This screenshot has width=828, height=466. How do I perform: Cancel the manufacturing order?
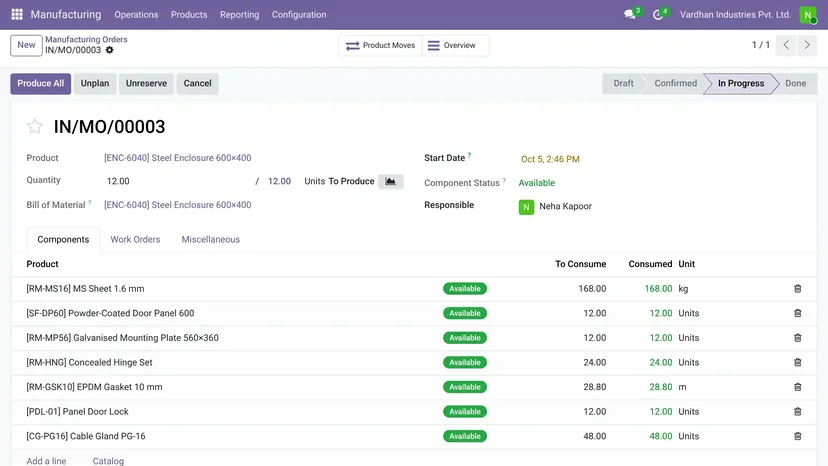click(197, 83)
